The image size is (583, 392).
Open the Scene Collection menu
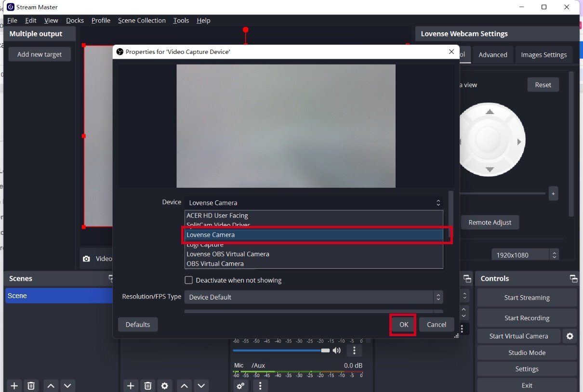[x=142, y=21]
